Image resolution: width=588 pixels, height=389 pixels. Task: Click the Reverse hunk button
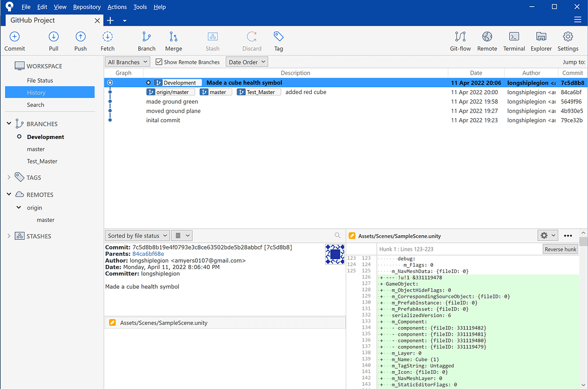pos(560,249)
